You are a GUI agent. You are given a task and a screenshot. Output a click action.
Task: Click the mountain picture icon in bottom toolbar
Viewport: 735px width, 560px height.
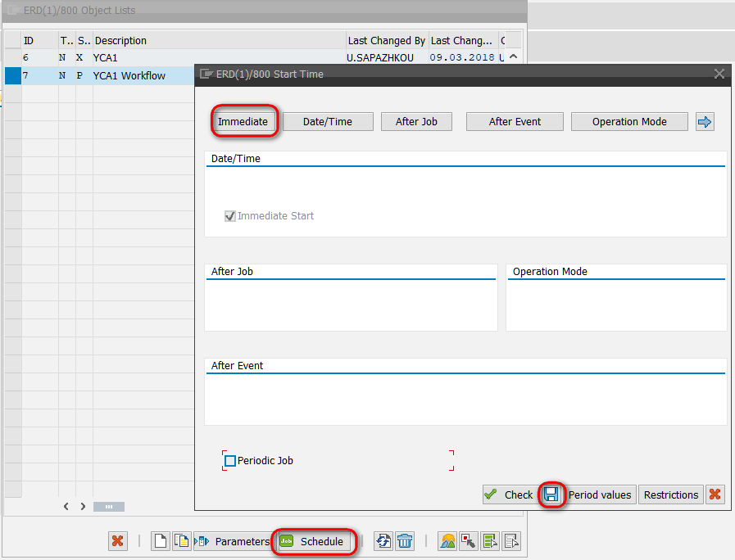click(447, 541)
